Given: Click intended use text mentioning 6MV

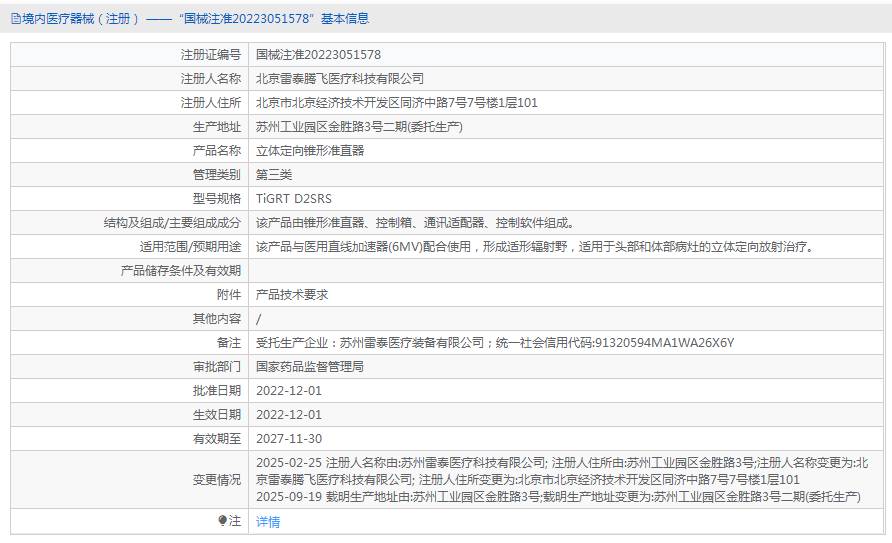Looking at the screenshot, I should pos(536,246).
